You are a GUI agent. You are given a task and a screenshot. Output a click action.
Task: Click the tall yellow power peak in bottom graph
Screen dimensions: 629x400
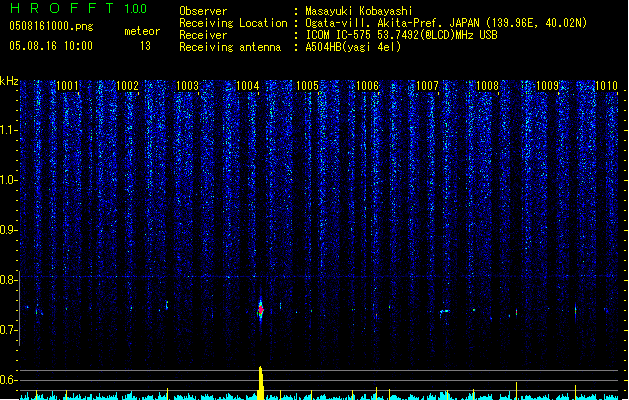(261, 383)
